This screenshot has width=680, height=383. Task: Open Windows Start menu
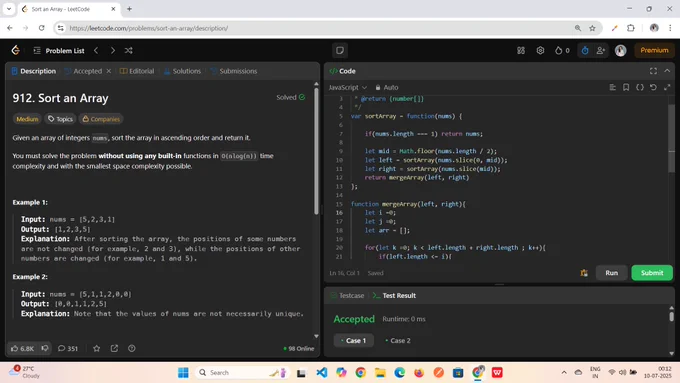(x=183, y=373)
